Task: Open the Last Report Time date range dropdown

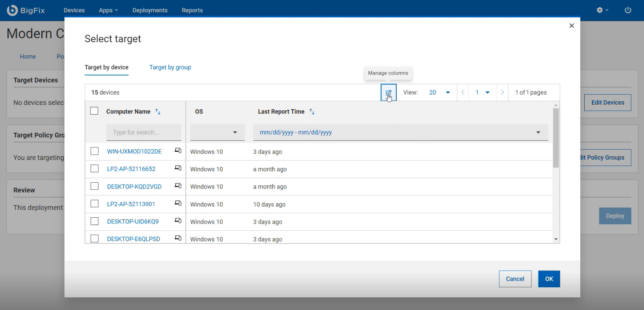Action: click(400, 132)
